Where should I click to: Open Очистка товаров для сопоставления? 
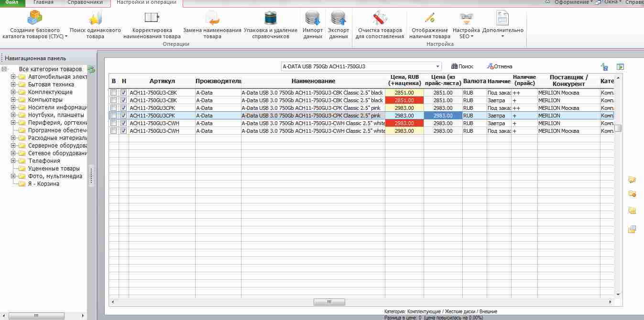[x=380, y=24]
